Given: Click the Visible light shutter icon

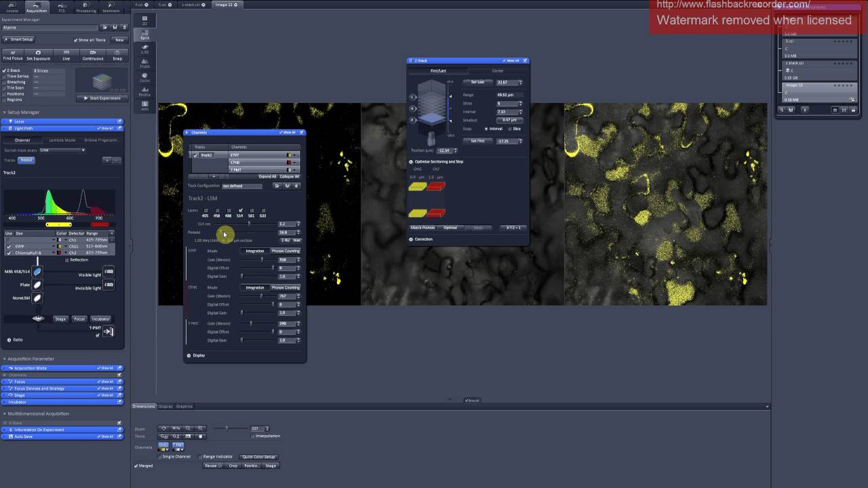Looking at the screenshot, I should pyautogui.click(x=108, y=272).
